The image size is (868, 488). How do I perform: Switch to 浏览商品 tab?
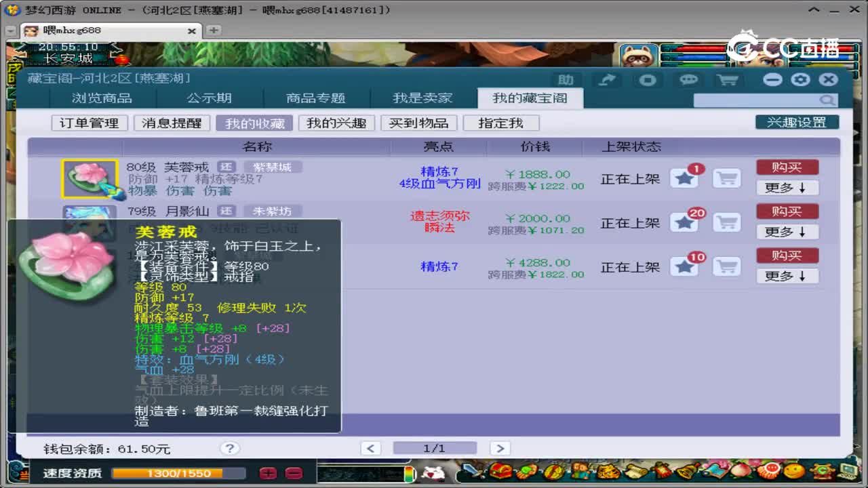(102, 98)
